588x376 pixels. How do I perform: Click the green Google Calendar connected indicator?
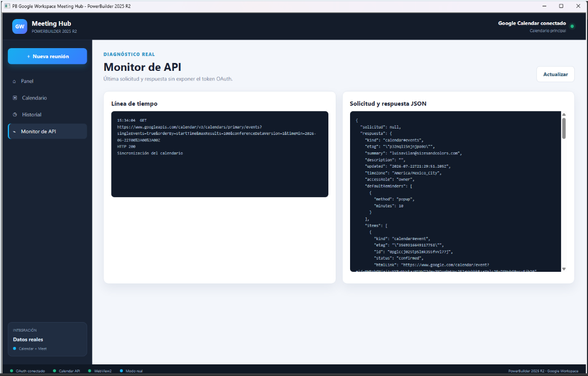[x=572, y=26]
